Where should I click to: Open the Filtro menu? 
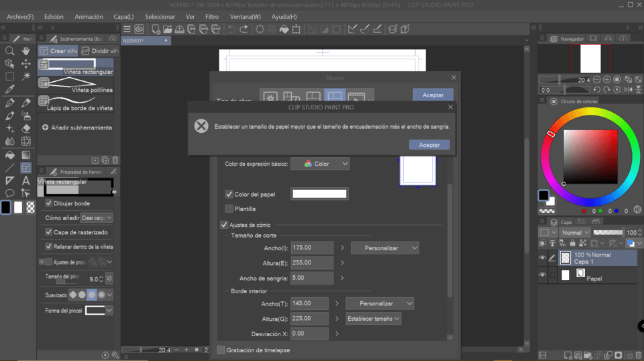click(x=212, y=16)
